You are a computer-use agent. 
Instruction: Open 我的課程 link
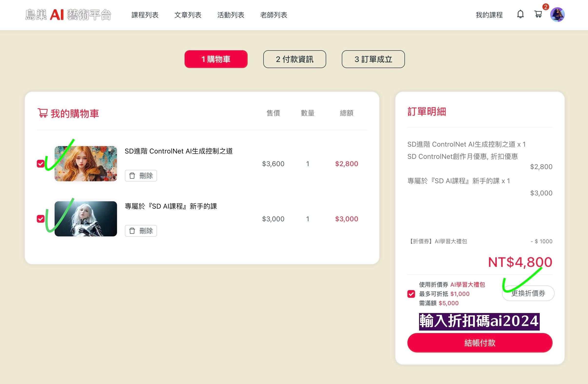[489, 15]
